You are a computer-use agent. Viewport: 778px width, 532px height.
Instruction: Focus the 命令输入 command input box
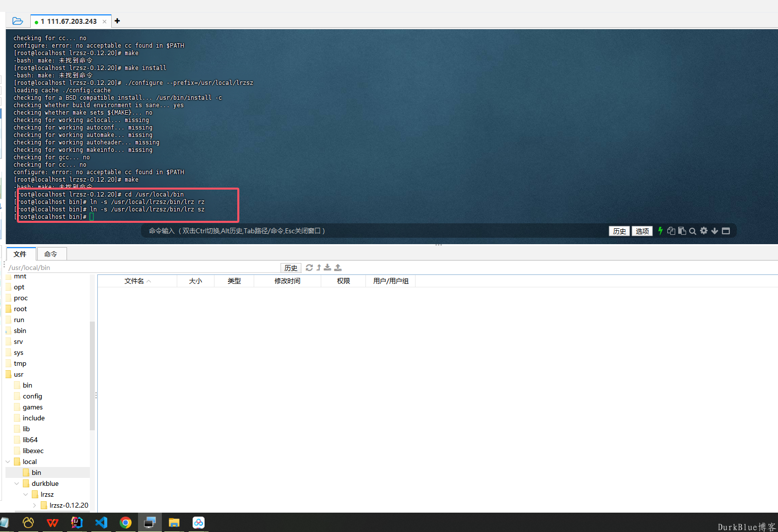375,231
